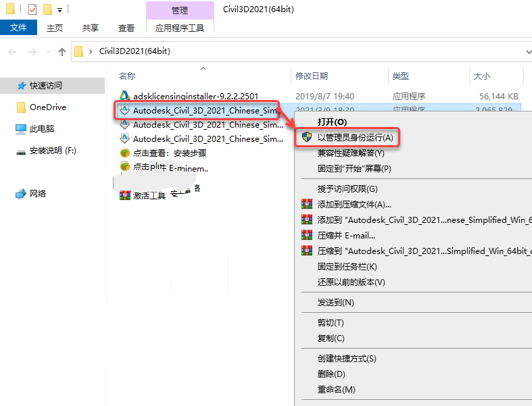Sort by 大小 column header
Viewport: 532px width, 406px height.
[x=482, y=76]
